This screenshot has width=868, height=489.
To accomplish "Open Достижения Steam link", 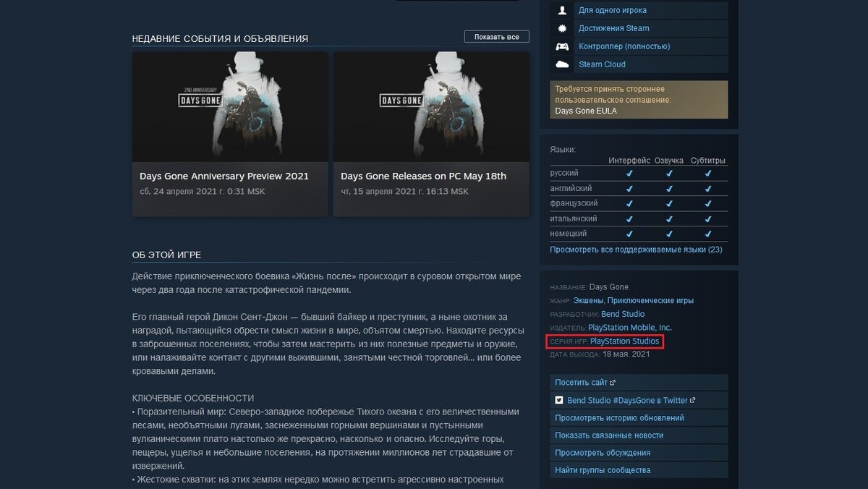I will click(614, 28).
